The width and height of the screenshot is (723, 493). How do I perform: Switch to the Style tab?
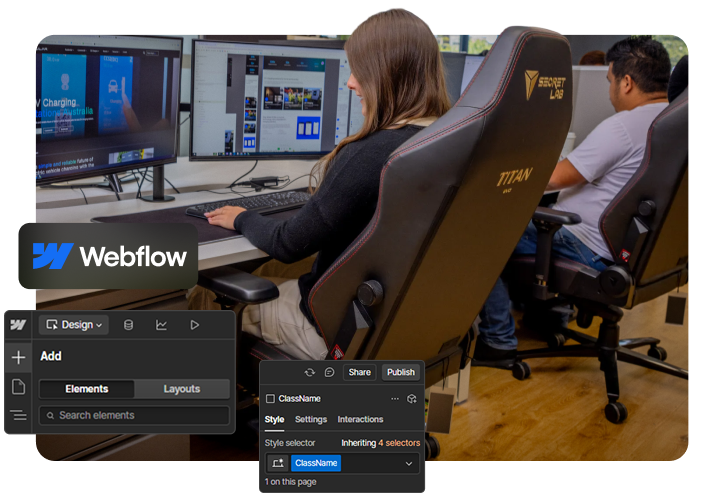[274, 420]
